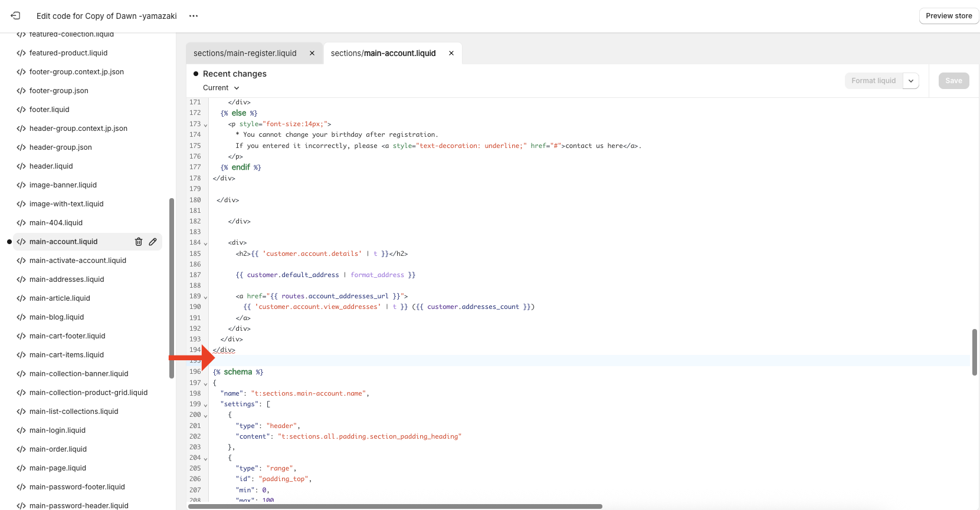Viewport: 980px width, 510px height.
Task: Click the Format liquid button
Action: click(x=873, y=81)
